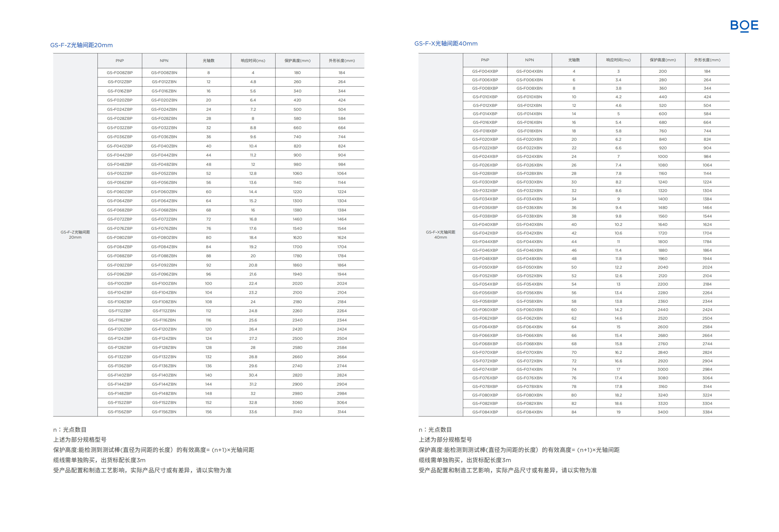Click the GS-F-Z光轴间距20mm heading
Viewport: 779px width, 532px height.
[82, 45]
